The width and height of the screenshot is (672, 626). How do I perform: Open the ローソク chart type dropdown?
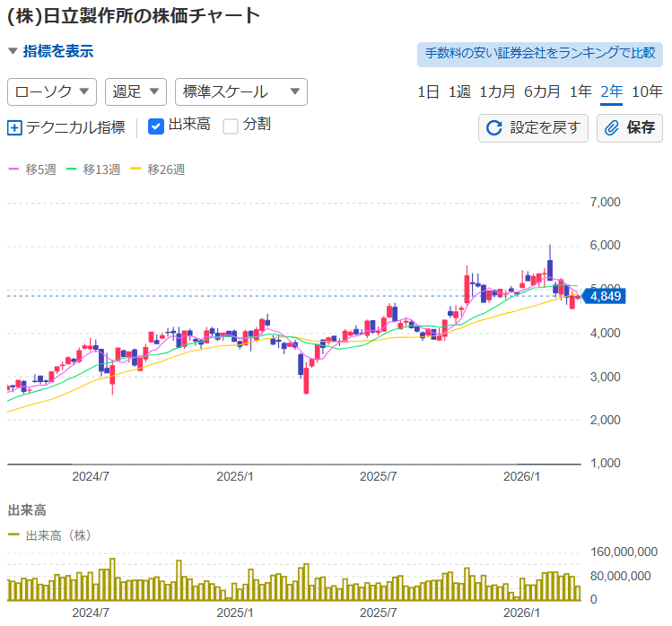click(52, 91)
